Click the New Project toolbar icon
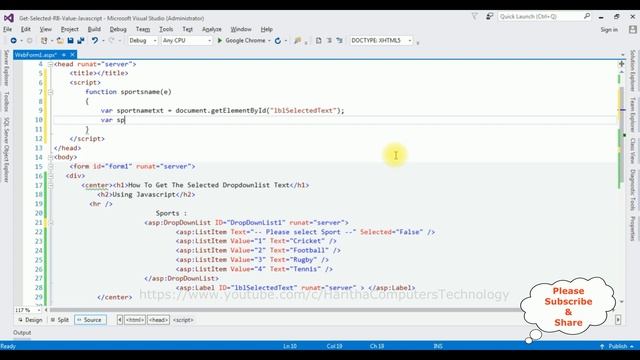Viewport: 640px width, 360px height. point(44,40)
